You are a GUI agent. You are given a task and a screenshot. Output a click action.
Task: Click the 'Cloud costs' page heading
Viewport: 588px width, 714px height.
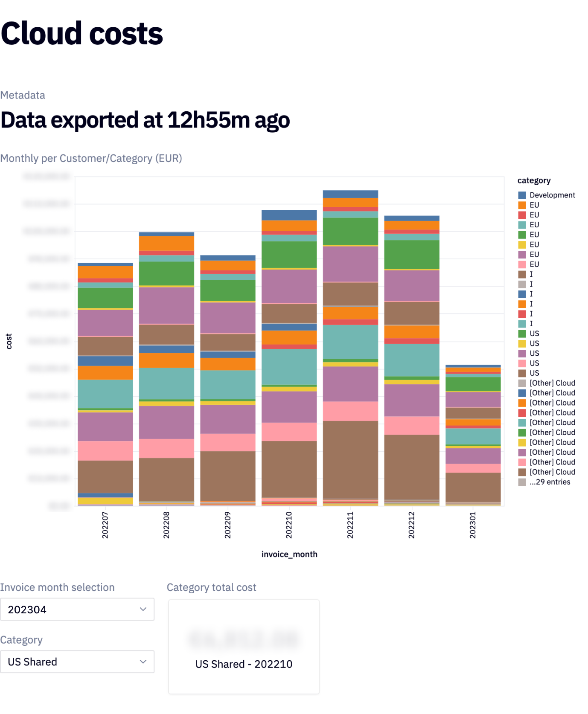click(82, 33)
